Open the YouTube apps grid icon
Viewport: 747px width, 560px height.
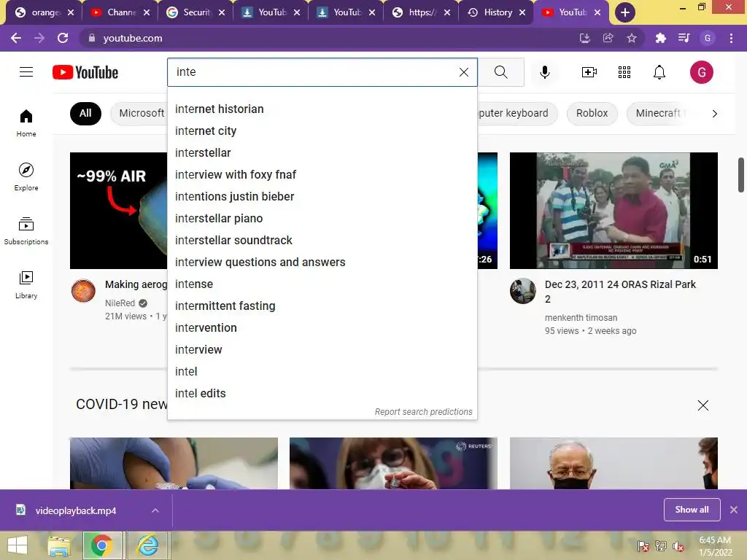624,72
